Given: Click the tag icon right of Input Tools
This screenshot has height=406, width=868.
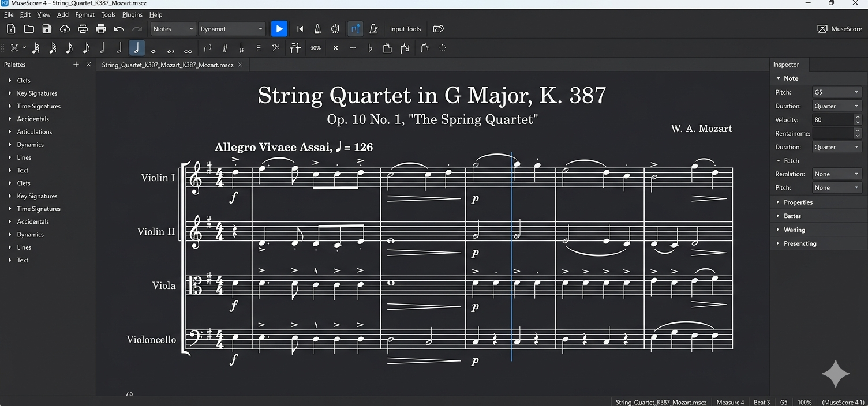Looking at the screenshot, I should [x=439, y=29].
